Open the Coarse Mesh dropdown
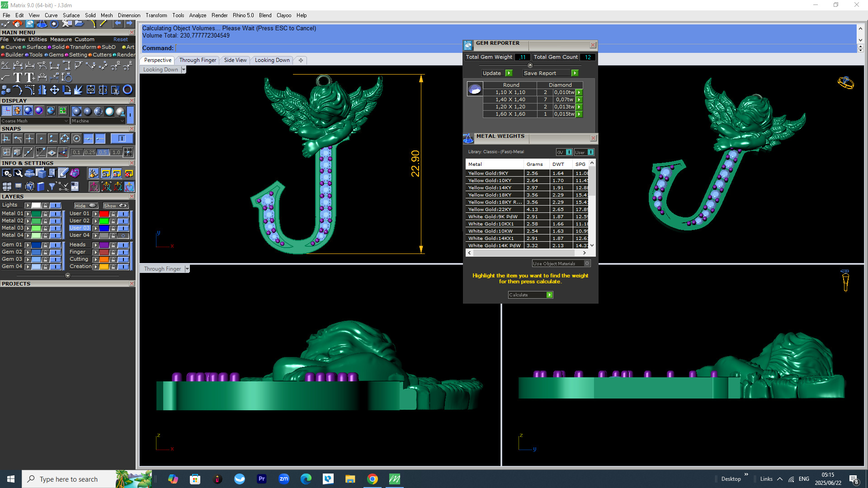 pyautogui.click(x=34, y=121)
